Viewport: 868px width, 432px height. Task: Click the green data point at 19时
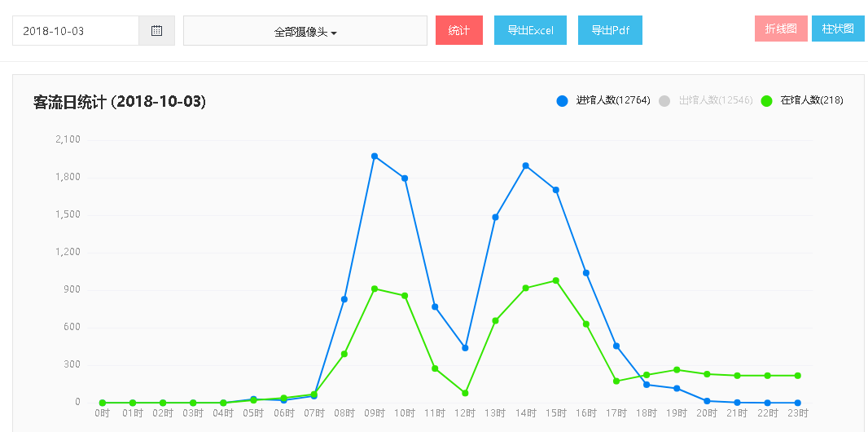[677, 369]
